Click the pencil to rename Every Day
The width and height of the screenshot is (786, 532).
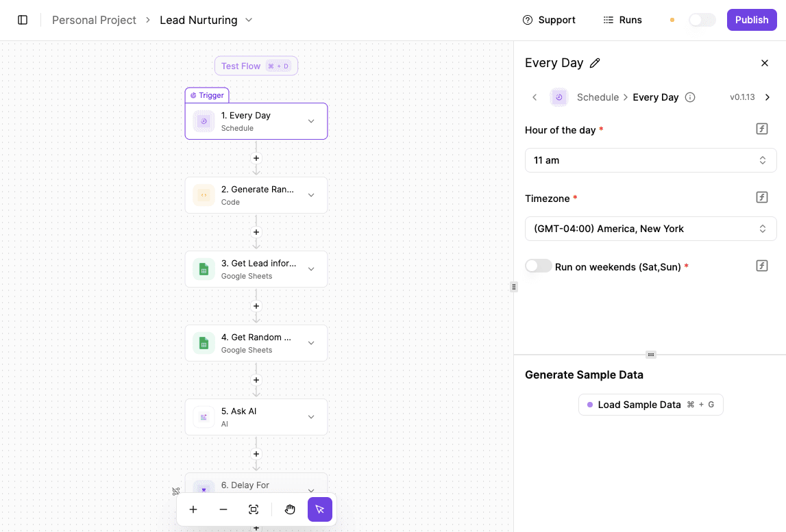pos(595,62)
